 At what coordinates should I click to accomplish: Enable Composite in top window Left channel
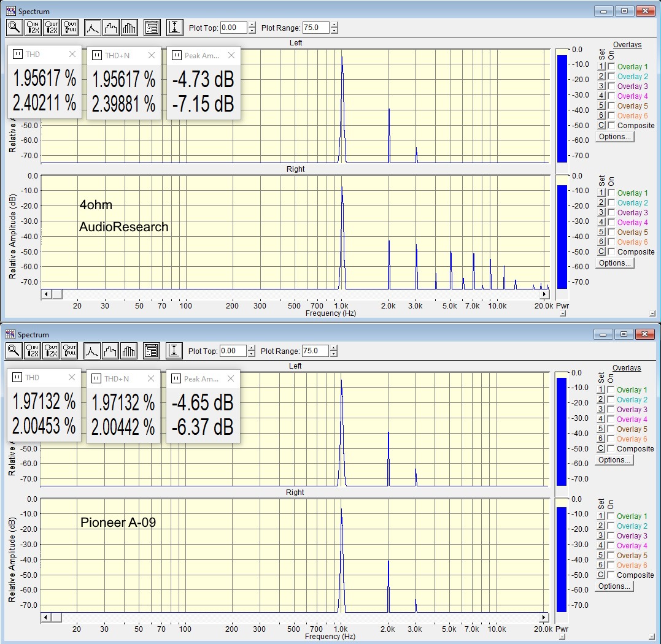click(611, 125)
